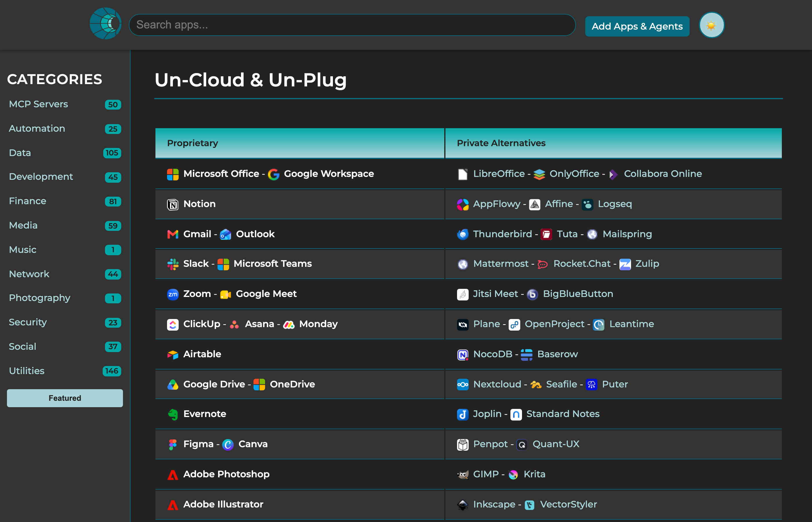Screen dimensions: 812x522
Task: Click the Rocket.Chat icon
Action: coord(543,264)
